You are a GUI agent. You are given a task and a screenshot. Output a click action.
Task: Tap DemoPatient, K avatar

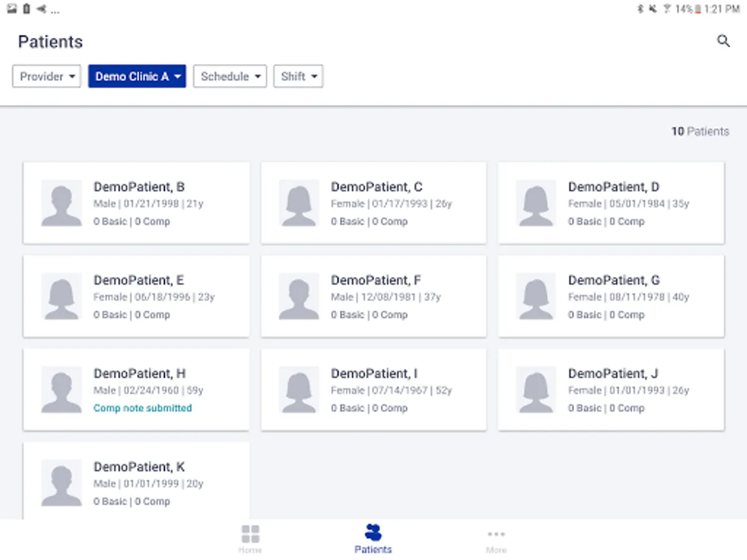[x=62, y=483]
